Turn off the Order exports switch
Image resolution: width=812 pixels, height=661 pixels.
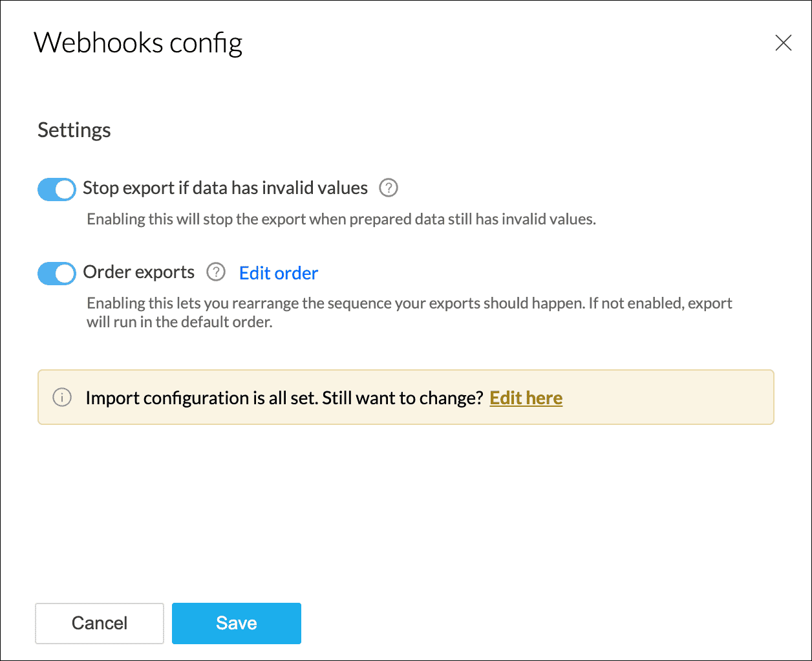pos(57,273)
